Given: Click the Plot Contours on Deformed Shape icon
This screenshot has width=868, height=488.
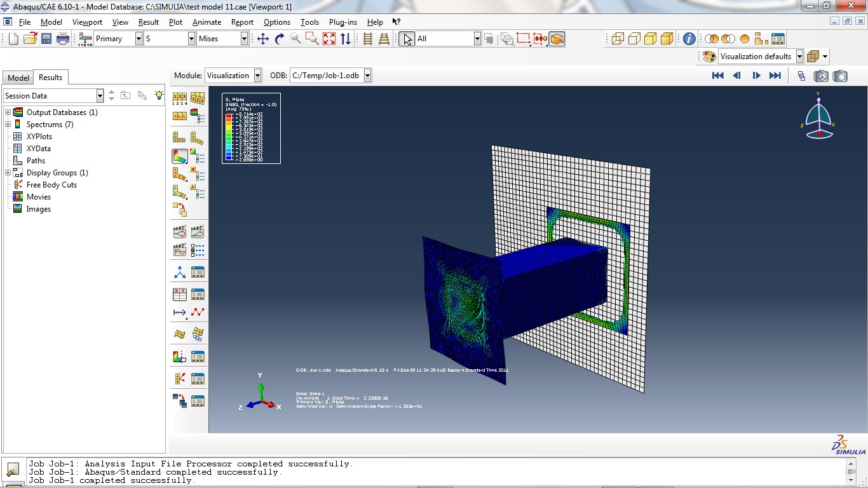Looking at the screenshot, I should click(180, 156).
